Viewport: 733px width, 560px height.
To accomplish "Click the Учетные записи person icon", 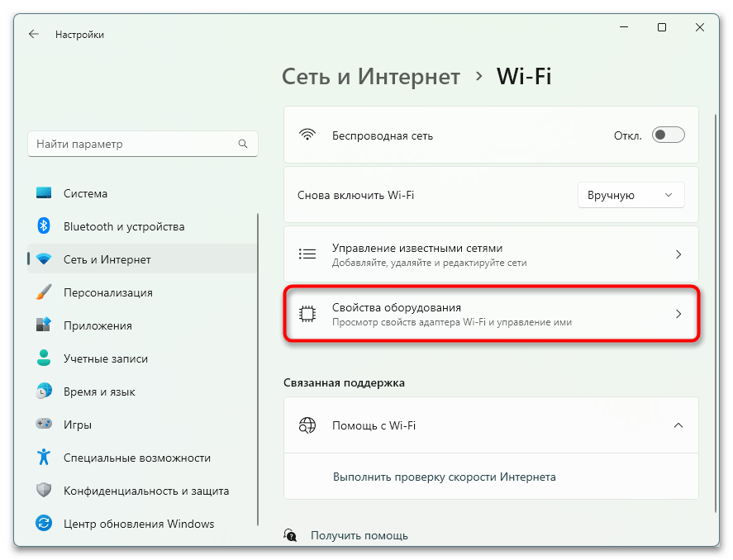I will [x=44, y=358].
